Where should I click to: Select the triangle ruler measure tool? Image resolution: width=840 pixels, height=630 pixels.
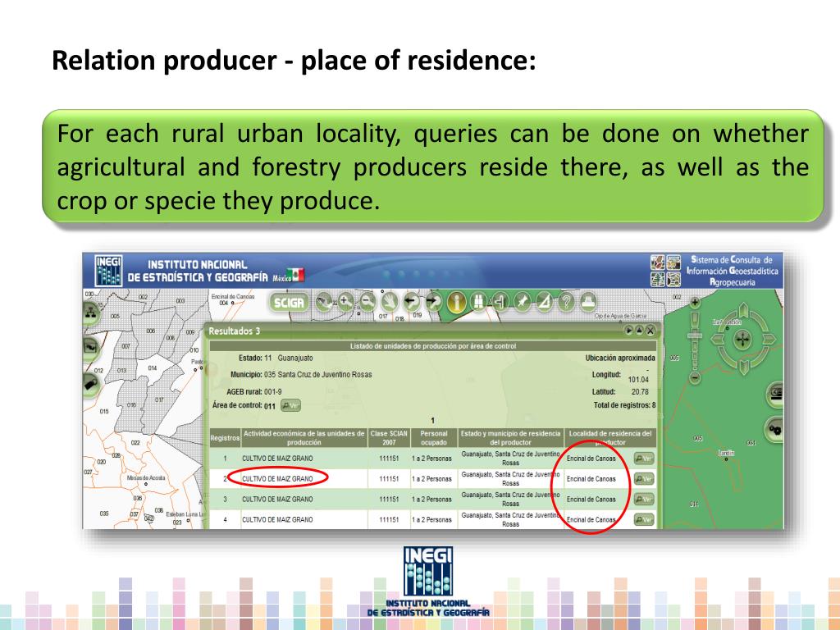[544, 302]
